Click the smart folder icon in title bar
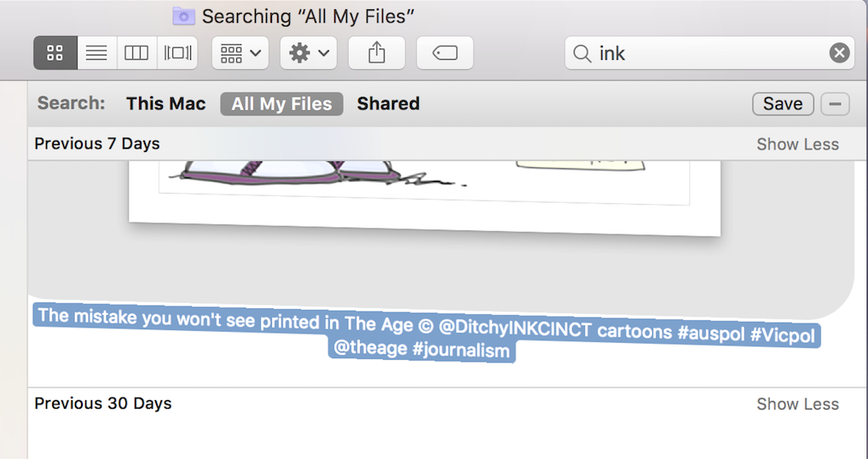This screenshot has height=459, width=868. pyautogui.click(x=184, y=16)
